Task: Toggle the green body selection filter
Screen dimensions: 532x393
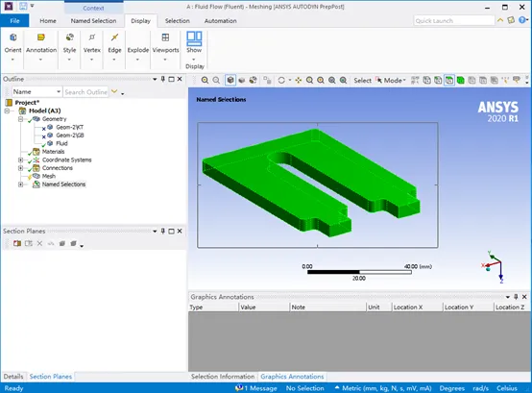Action: [460, 80]
